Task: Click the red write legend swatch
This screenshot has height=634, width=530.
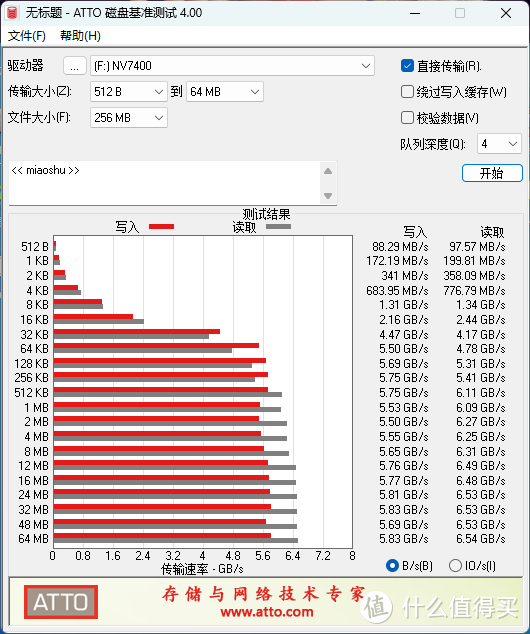Action: coord(161,226)
